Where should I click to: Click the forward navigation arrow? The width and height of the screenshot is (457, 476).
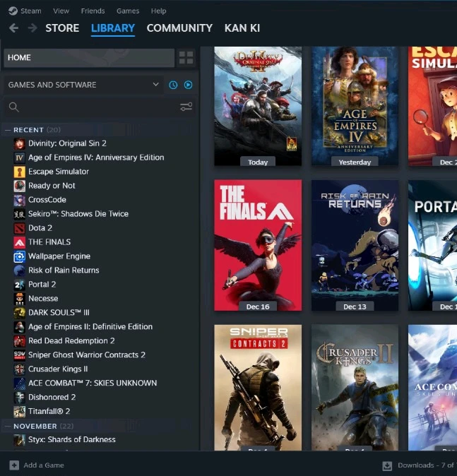click(32, 28)
